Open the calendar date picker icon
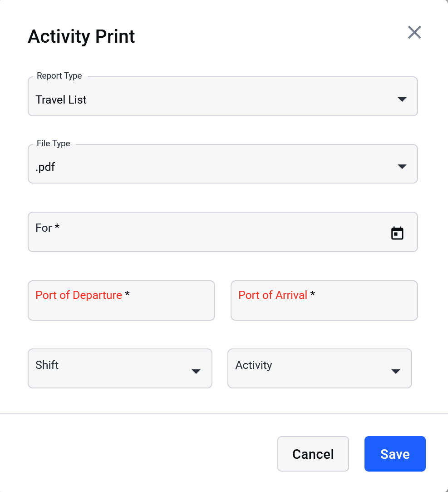448x492 pixels. pos(397,233)
